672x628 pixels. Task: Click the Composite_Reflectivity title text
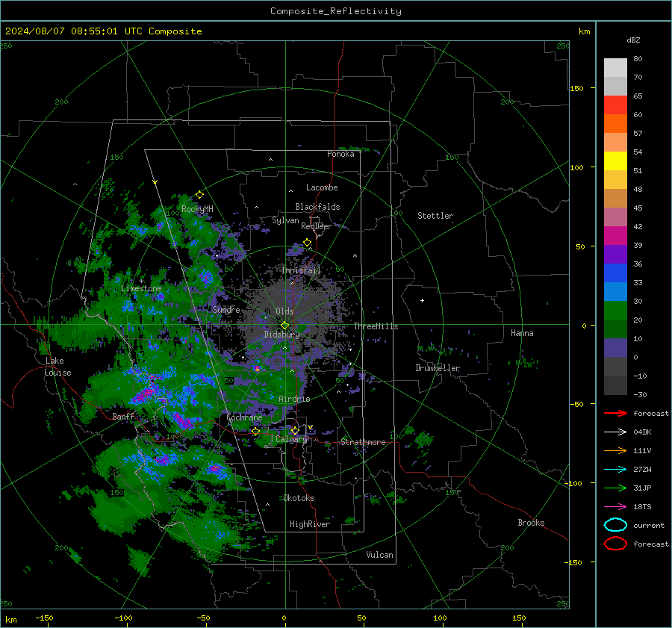335,11
